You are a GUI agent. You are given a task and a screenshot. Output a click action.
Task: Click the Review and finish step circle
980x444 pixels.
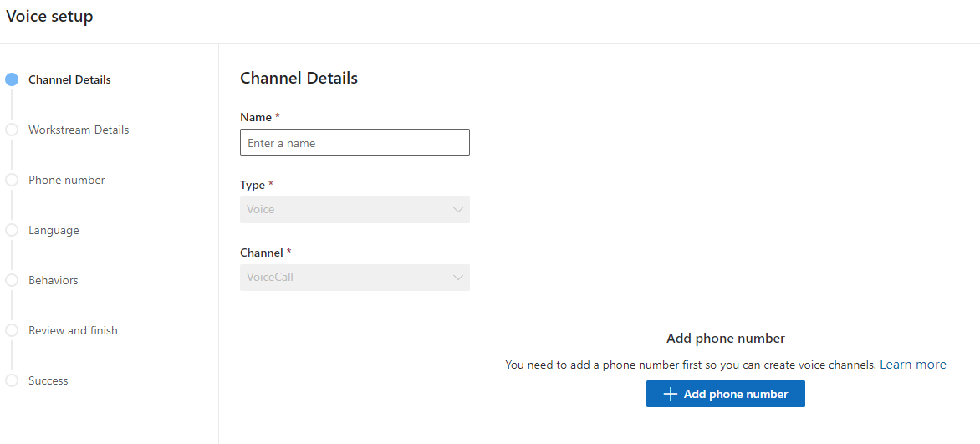coord(12,330)
